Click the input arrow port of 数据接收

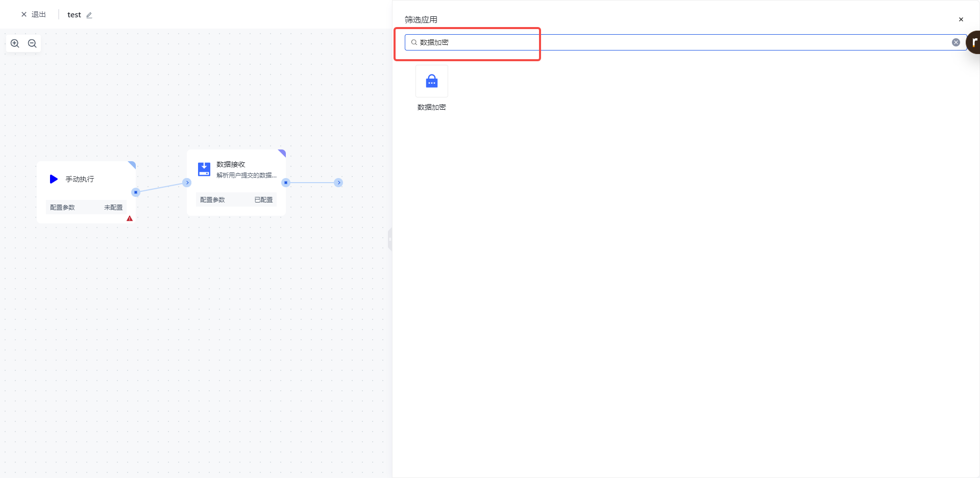pyautogui.click(x=187, y=183)
